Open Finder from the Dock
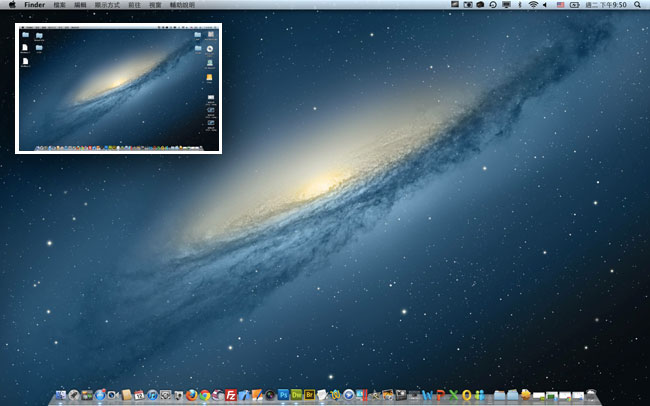The width and height of the screenshot is (650, 406). pyautogui.click(x=61, y=395)
